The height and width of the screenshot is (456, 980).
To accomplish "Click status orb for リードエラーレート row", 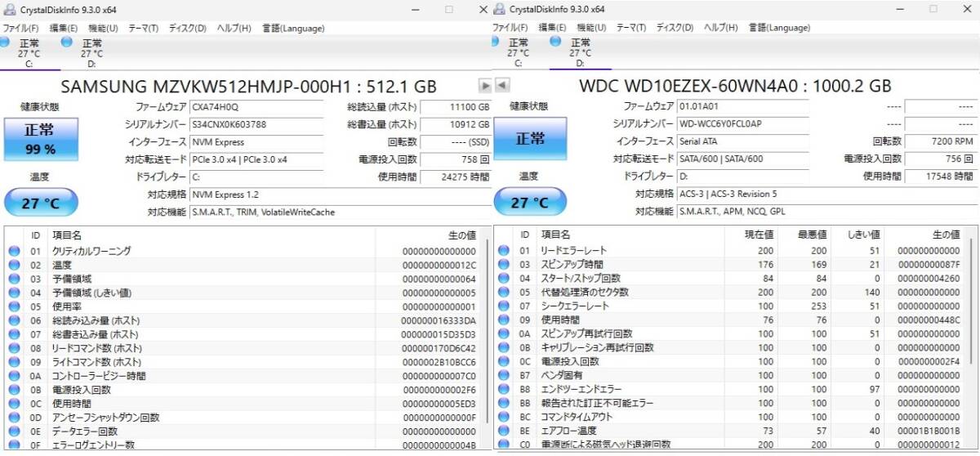I will (503, 250).
